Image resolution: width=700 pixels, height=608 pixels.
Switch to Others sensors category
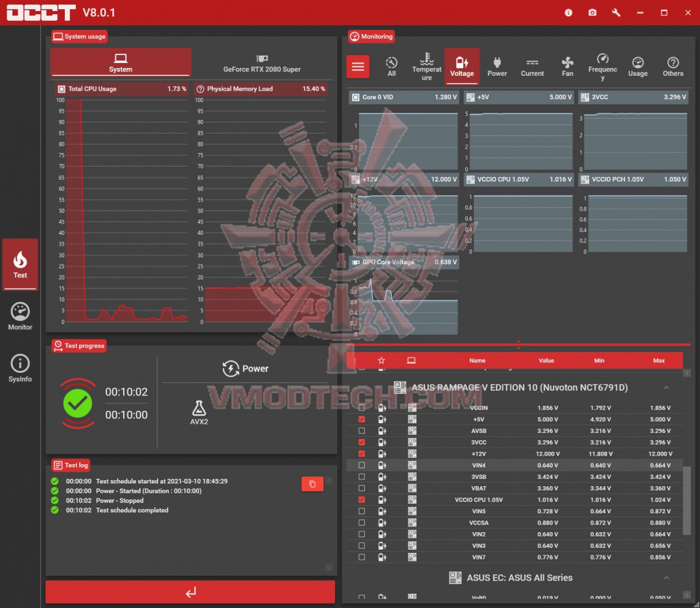[x=673, y=67]
